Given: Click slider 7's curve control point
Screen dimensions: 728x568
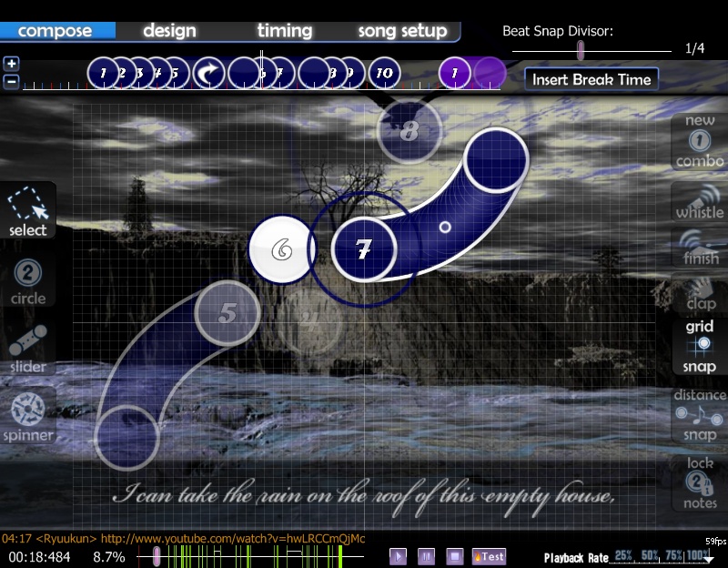Looking at the screenshot, I should (445, 227).
